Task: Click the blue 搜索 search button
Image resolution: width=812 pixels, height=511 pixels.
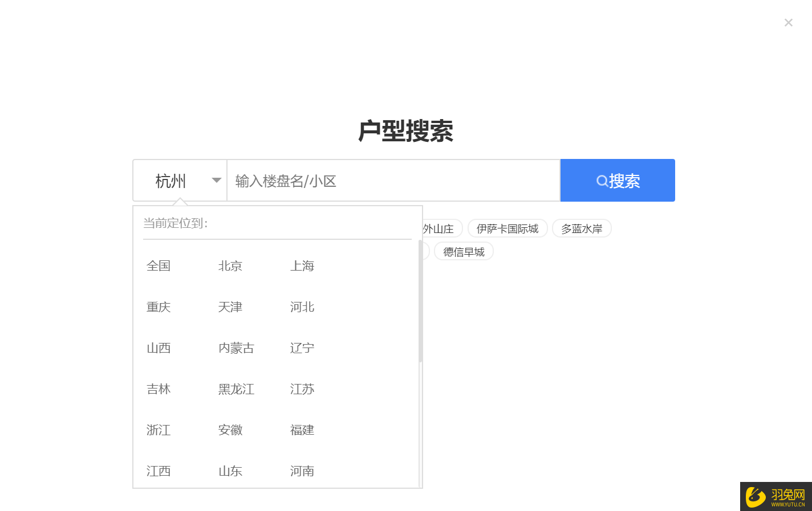Action: (x=618, y=181)
